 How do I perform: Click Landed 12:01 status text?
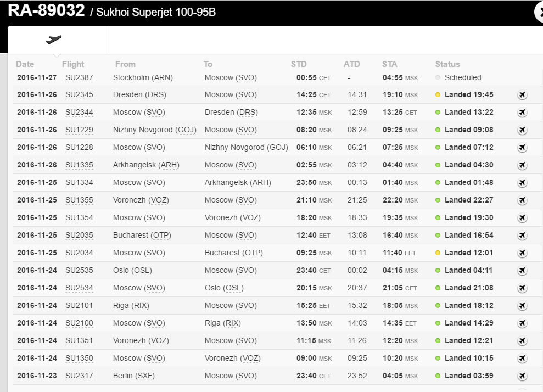(469, 253)
